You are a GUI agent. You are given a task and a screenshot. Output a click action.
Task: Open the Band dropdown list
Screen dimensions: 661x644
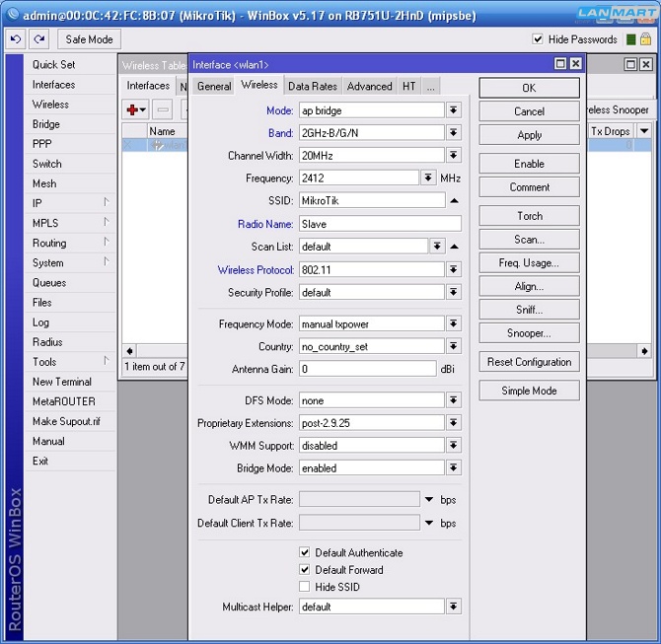click(x=454, y=133)
